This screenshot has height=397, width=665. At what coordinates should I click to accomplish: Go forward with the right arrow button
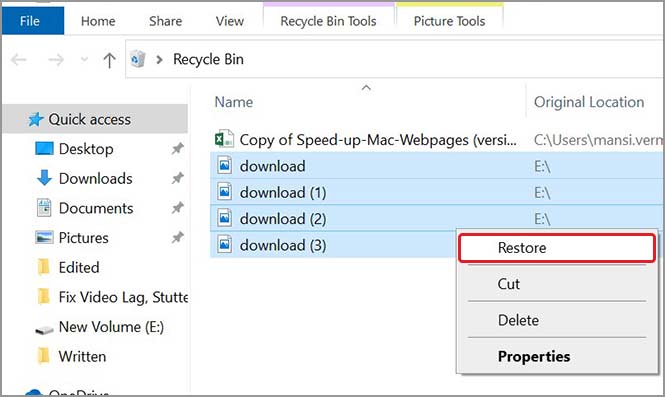click(56, 60)
